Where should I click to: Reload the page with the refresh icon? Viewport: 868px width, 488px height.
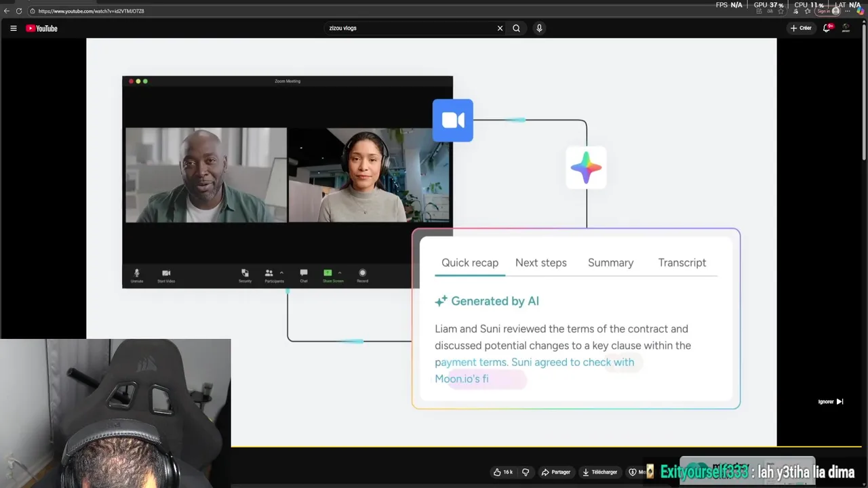[x=19, y=11]
